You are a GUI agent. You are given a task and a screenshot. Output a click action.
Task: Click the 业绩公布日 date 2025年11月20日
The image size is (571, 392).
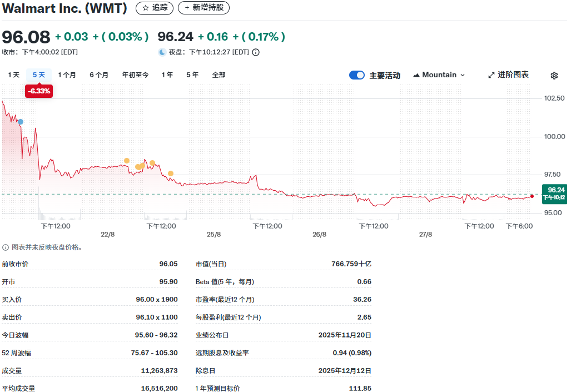[x=345, y=335]
